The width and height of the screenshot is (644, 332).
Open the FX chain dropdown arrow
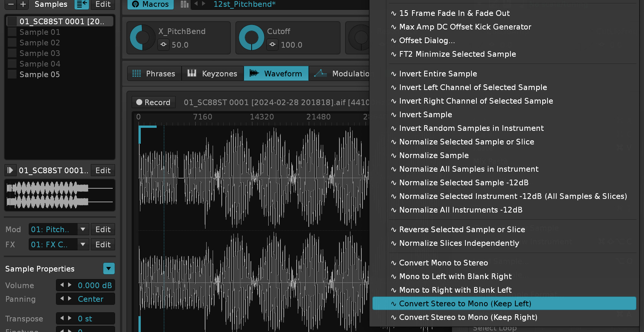click(x=83, y=245)
